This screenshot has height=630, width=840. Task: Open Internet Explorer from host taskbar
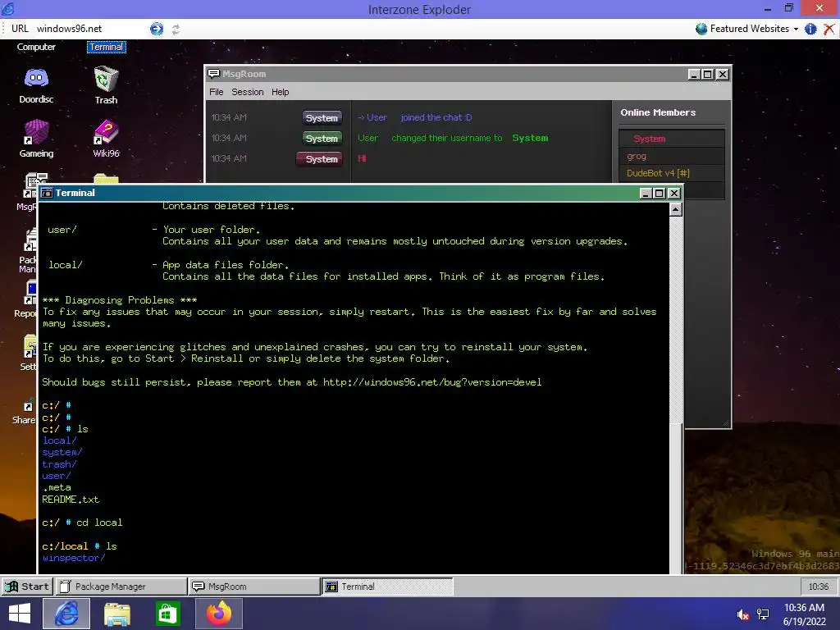[66, 614]
